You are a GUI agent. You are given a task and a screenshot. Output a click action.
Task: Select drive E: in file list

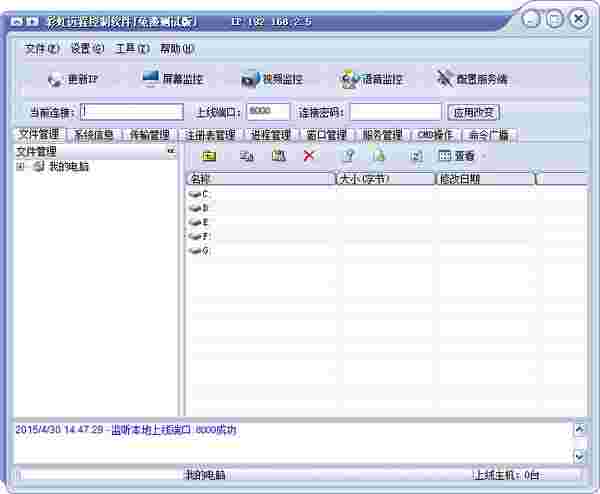(x=199, y=222)
